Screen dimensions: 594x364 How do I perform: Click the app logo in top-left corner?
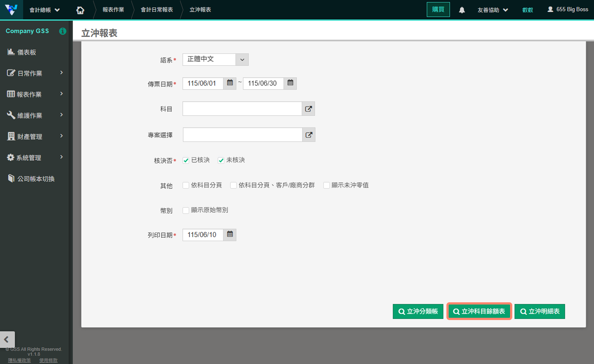[x=11, y=10]
